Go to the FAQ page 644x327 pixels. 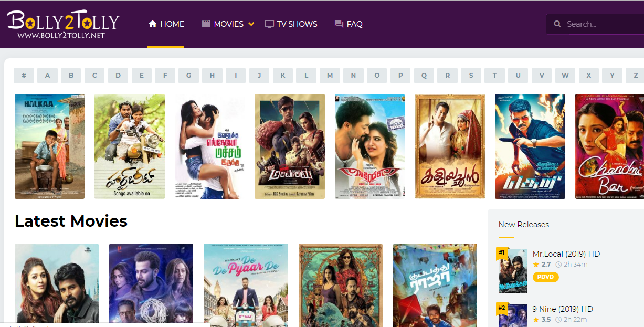[x=354, y=24]
